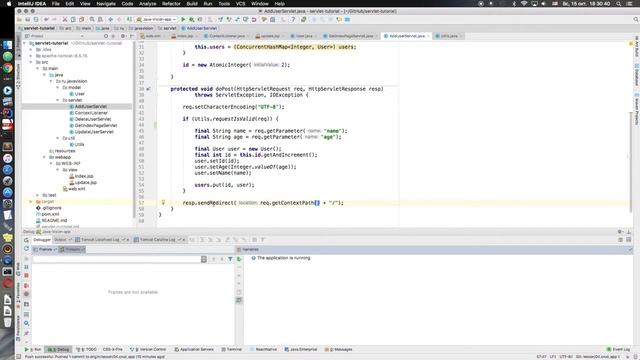This screenshot has width=640, height=360.
Task: Click the filter funnel icon in the Frames pane
Action: tap(230, 259)
